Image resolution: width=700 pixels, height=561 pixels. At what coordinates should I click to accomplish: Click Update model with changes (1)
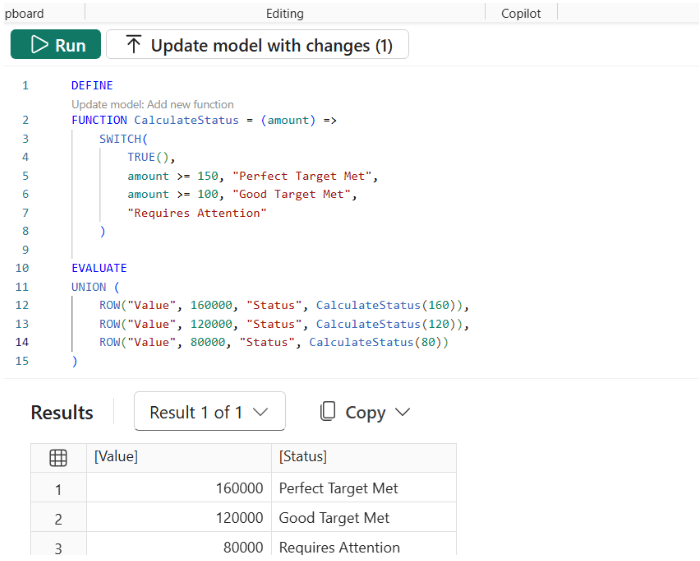258,44
